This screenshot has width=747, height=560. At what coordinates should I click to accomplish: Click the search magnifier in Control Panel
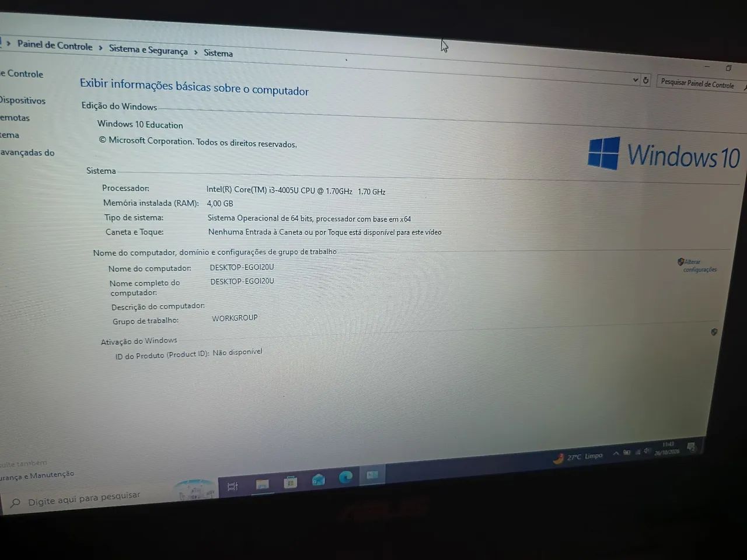745,86
